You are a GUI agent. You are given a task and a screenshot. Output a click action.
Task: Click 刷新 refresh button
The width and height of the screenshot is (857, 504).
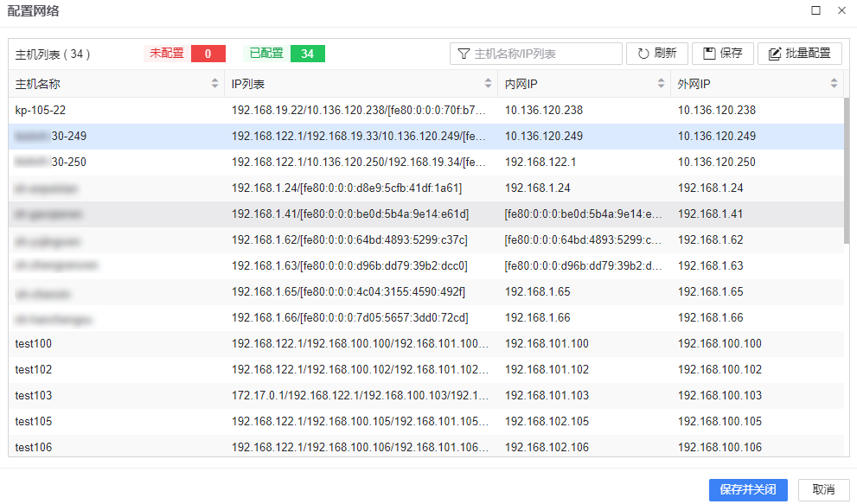[657, 54]
